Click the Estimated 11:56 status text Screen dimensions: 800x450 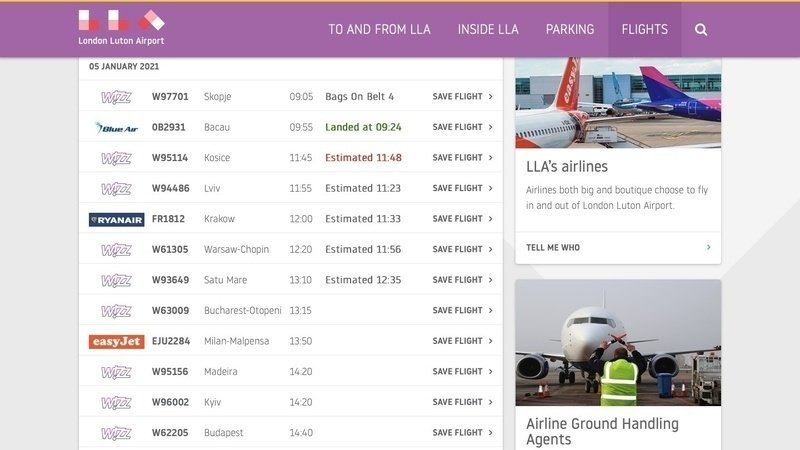coord(363,249)
